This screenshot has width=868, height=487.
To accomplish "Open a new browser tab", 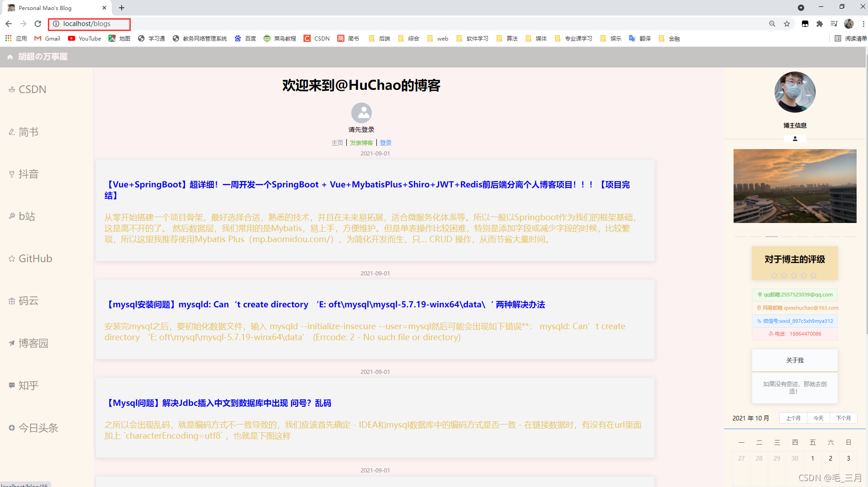I will tap(122, 8).
